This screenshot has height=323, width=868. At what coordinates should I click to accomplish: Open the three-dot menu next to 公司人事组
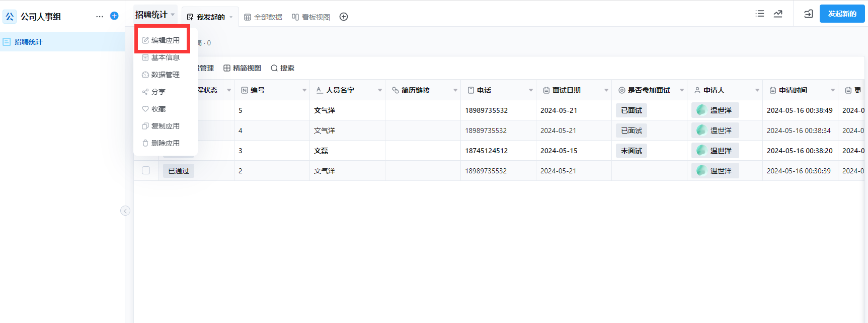[x=100, y=17]
